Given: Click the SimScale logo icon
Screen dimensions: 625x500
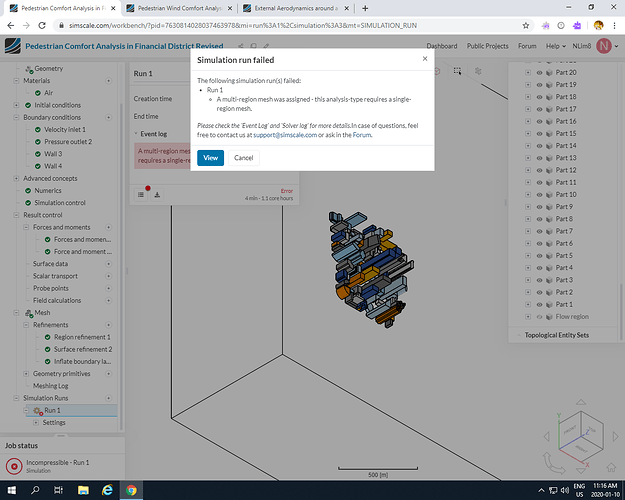Looking at the screenshot, I should click(13, 46).
